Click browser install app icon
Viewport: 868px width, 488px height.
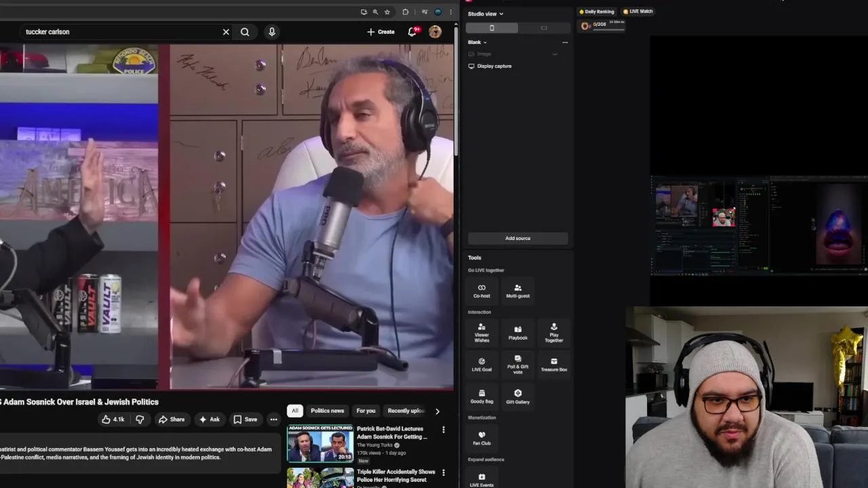coord(363,12)
